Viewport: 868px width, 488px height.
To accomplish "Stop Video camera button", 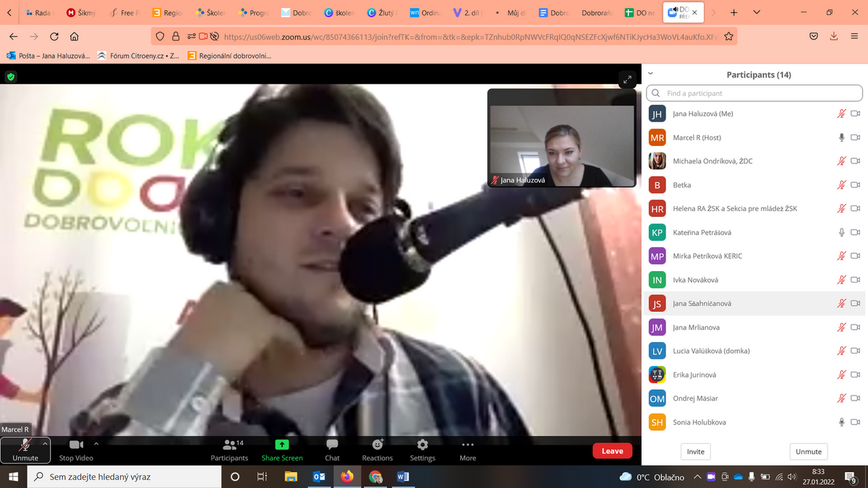I will click(x=76, y=450).
